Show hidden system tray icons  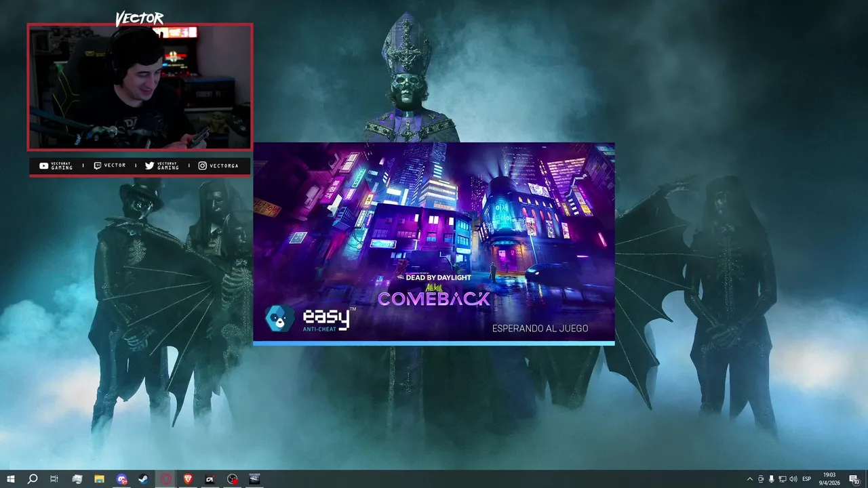[x=749, y=479]
